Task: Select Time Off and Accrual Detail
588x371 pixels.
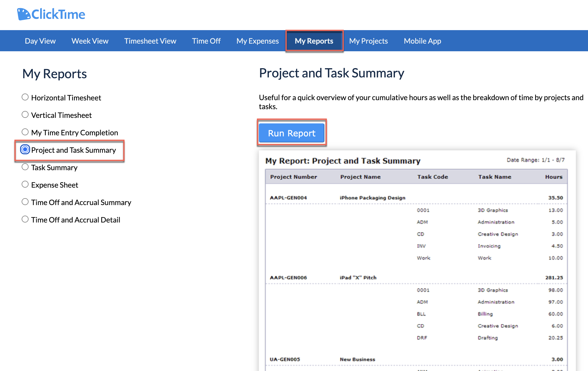Action: point(25,219)
